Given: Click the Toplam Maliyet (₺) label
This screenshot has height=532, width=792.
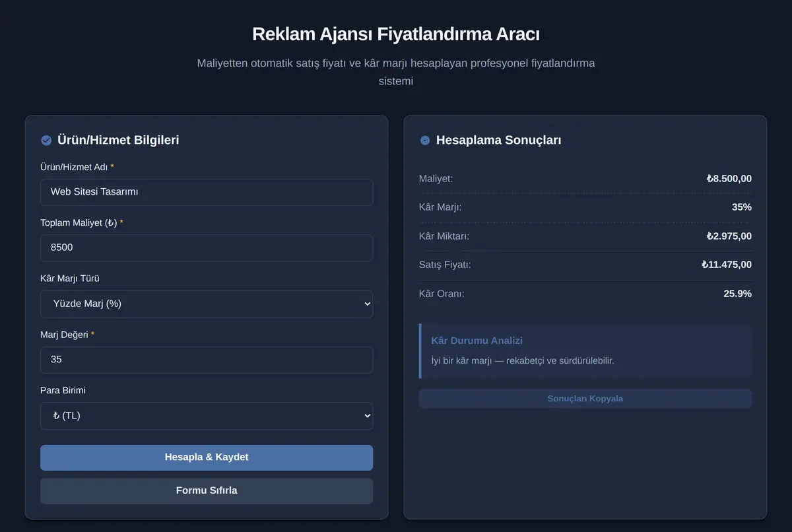Looking at the screenshot, I should coord(82,223).
